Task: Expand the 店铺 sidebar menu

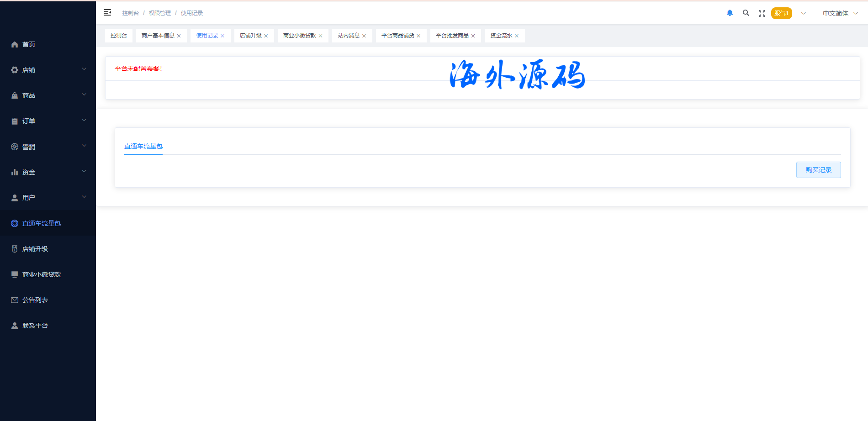Action: (48, 70)
